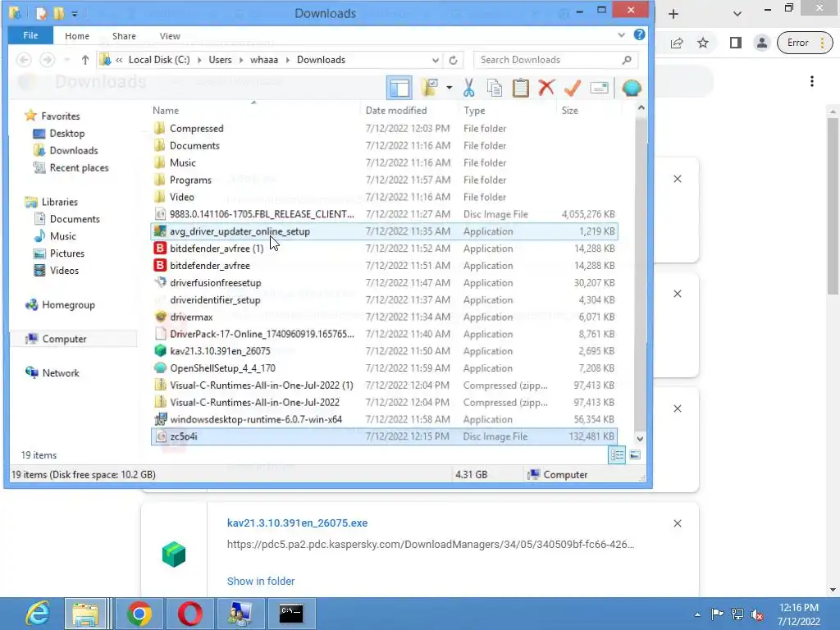Select Downloads under Favorites

pos(73,151)
